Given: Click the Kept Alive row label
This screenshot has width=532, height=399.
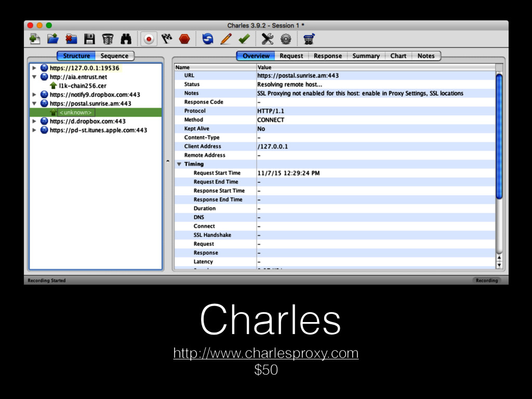Looking at the screenshot, I should click(x=197, y=129).
